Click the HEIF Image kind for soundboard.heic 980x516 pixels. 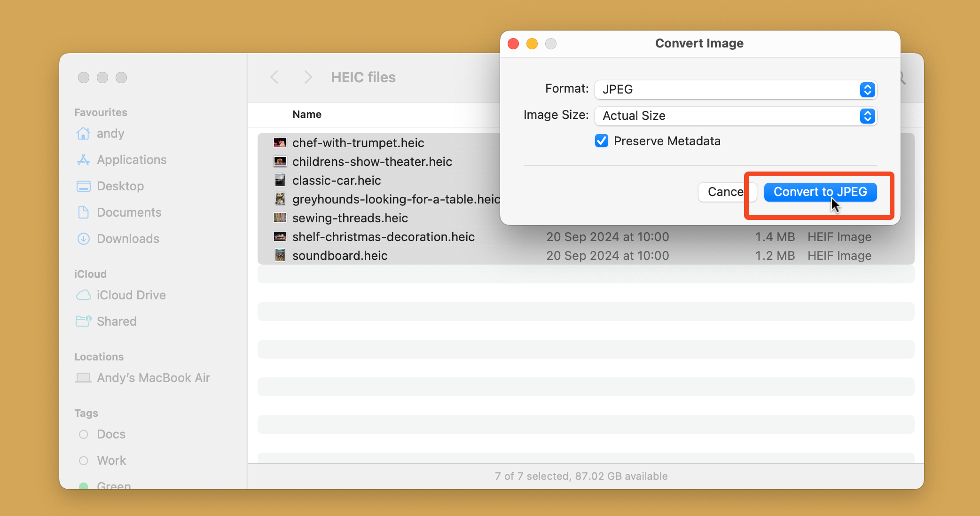[839, 256]
